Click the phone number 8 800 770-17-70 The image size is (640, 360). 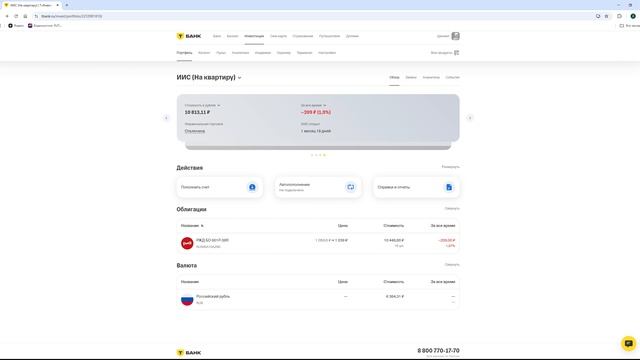tap(438, 351)
